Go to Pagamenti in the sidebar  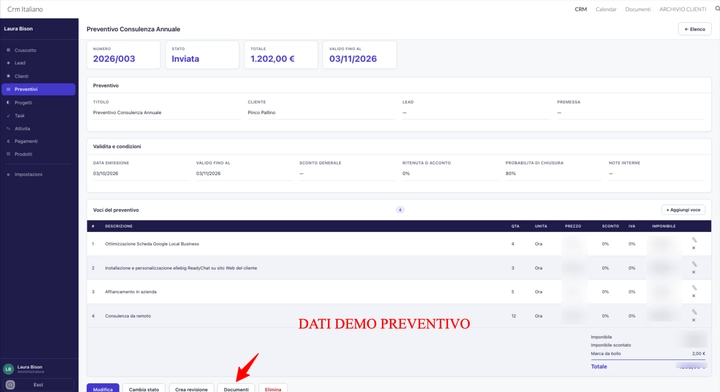click(x=26, y=141)
